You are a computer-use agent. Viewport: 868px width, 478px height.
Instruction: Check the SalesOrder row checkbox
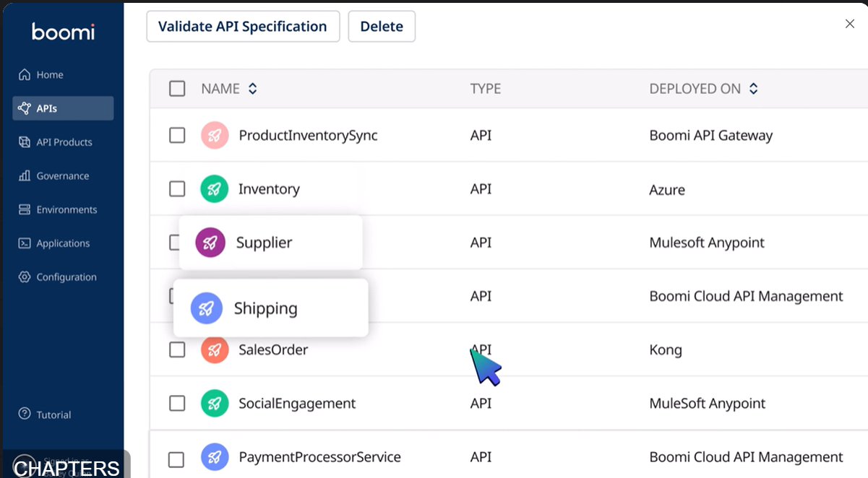pyautogui.click(x=177, y=350)
